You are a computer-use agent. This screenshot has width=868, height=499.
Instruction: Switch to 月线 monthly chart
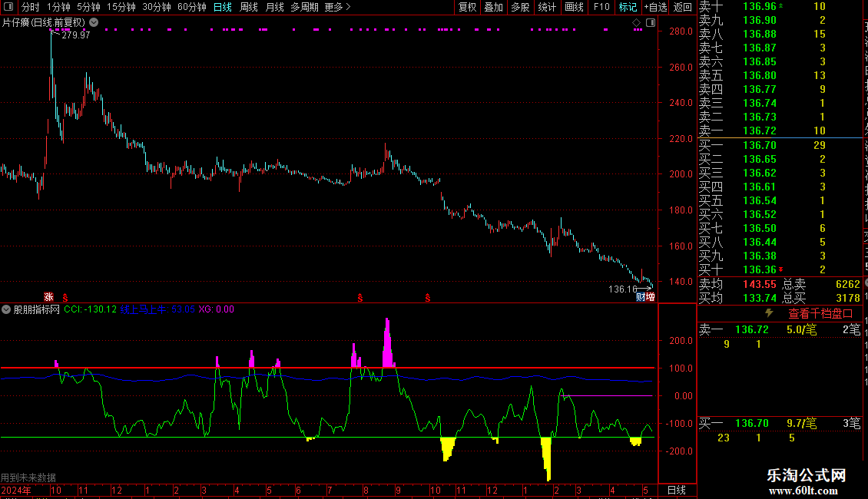coord(274,7)
